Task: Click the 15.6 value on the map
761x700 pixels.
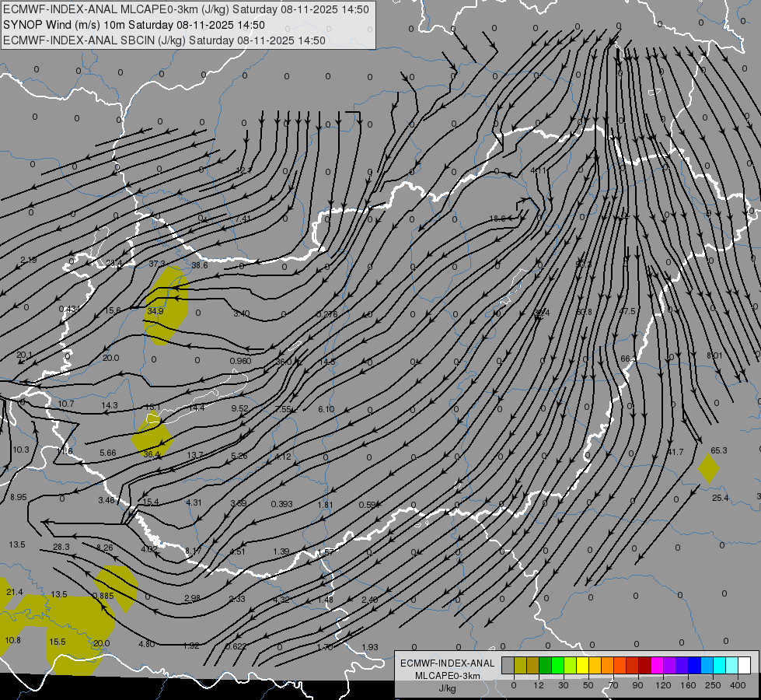Action: click(113, 310)
